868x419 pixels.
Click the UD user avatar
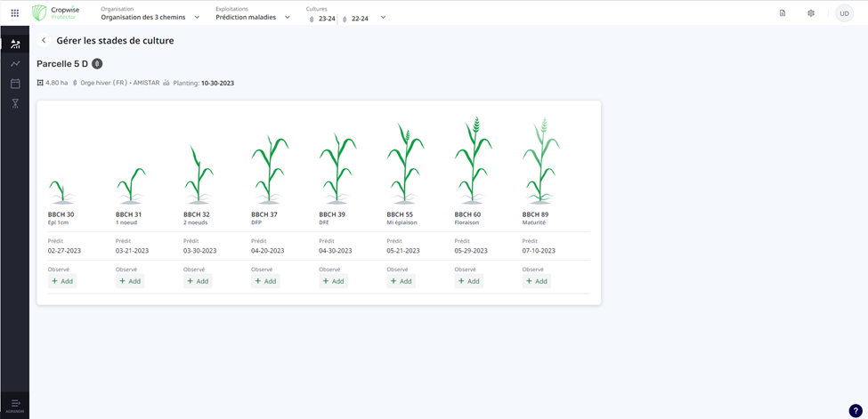[x=844, y=13]
